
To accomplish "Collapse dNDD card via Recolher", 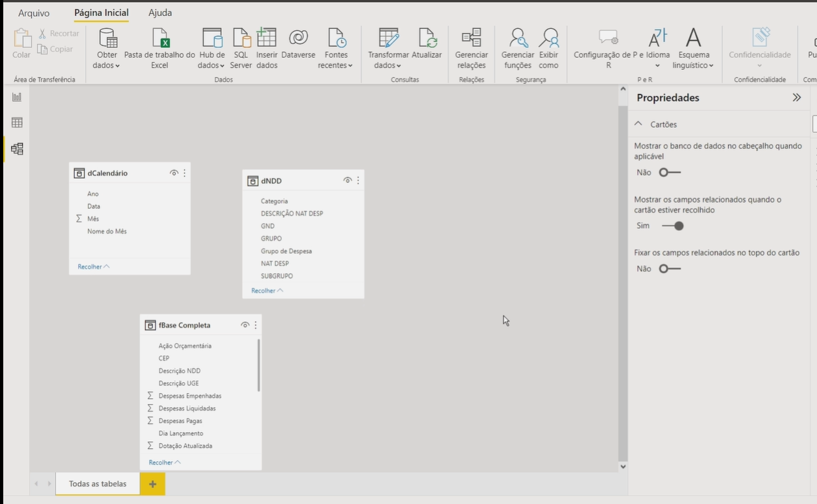I will click(267, 291).
